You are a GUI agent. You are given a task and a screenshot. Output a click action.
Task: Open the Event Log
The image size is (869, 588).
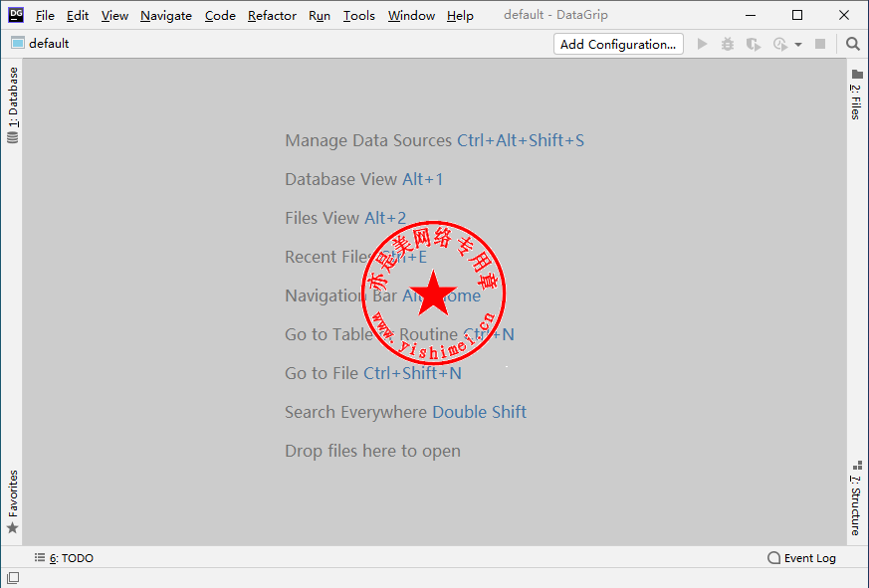(x=801, y=557)
